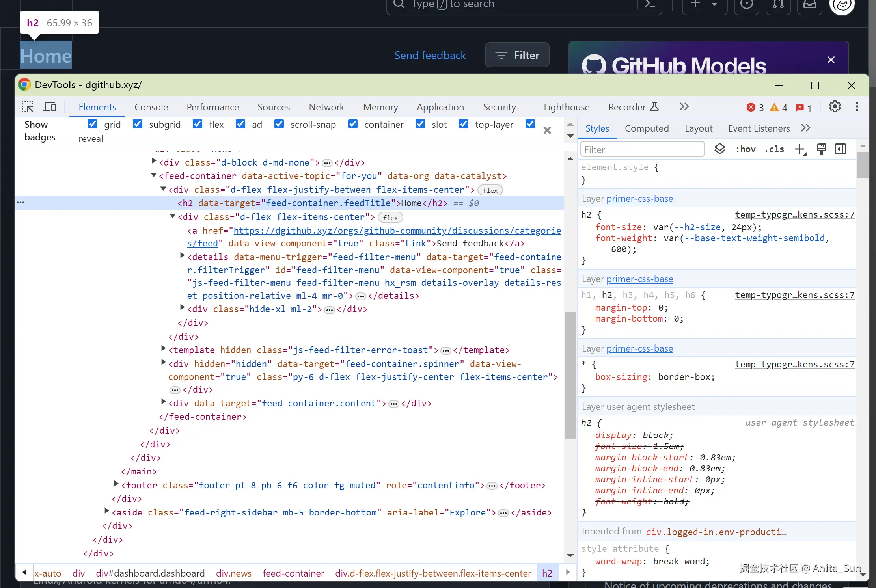Click the new style rule plus icon
Image resolution: width=876 pixels, height=588 pixels.
point(800,149)
